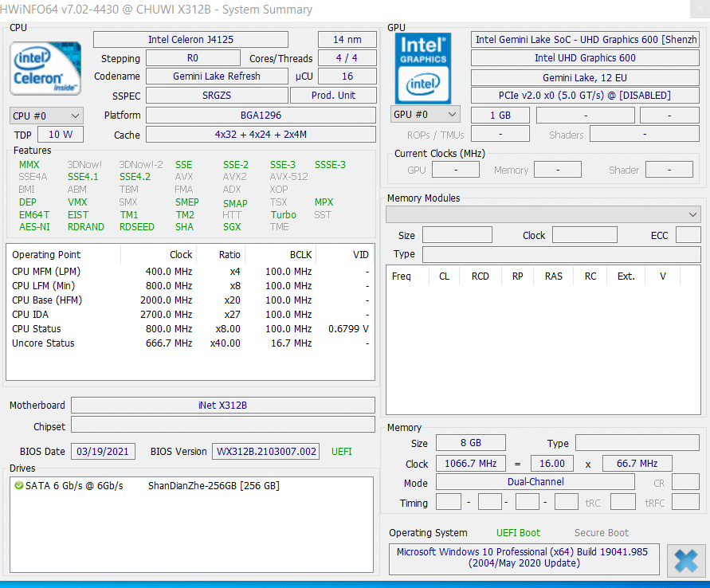Click the Freq column header in memory table
The width and height of the screenshot is (710, 588).
tap(407, 276)
